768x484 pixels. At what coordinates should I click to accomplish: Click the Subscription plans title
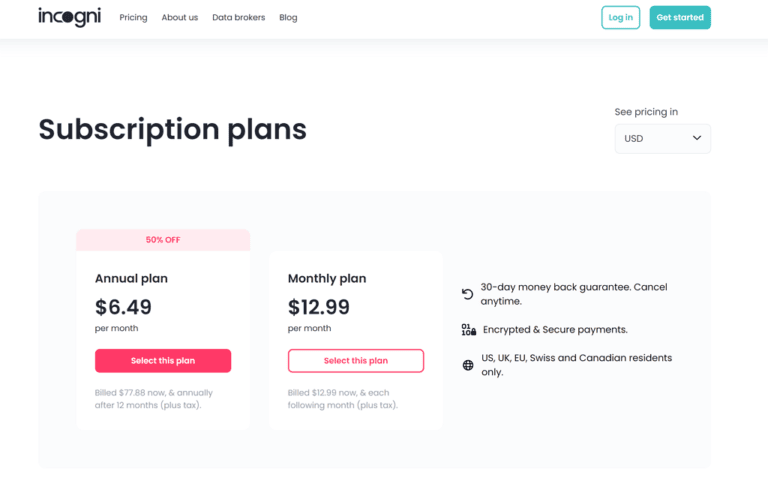[x=172, y=129]
